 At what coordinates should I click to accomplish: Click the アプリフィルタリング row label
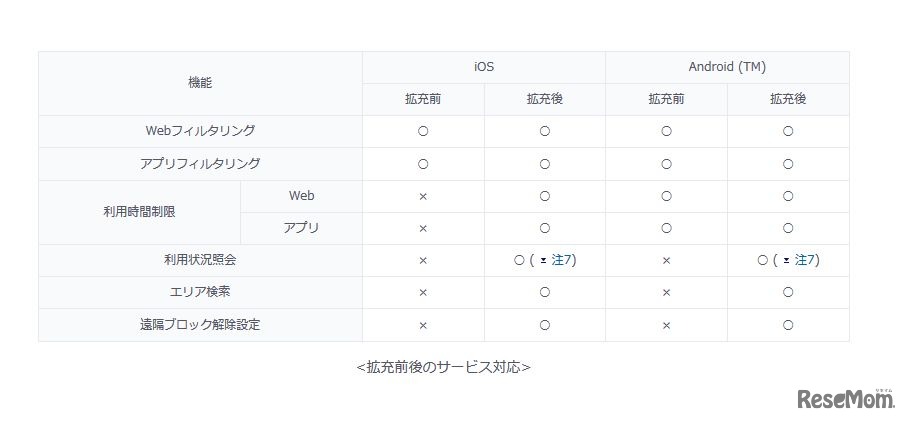(x=200, y=163)
